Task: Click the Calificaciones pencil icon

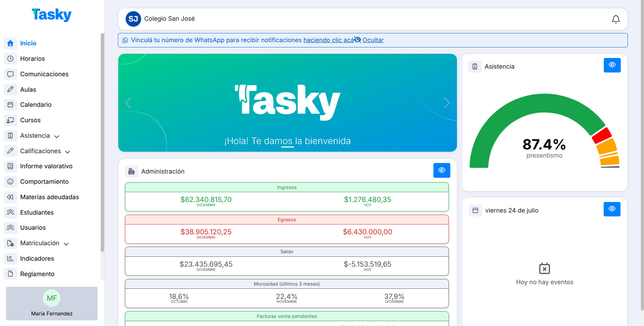Action: point(11,151)
